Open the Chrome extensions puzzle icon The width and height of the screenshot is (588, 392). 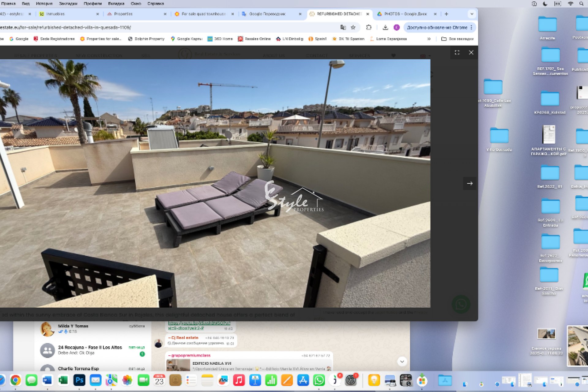(x=369, y=28)
